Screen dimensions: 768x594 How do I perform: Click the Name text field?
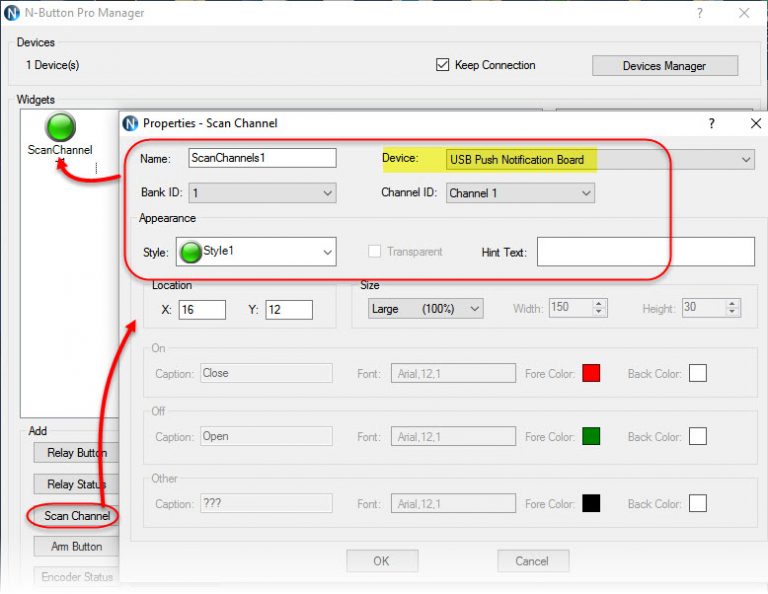[x=262, y=158]
